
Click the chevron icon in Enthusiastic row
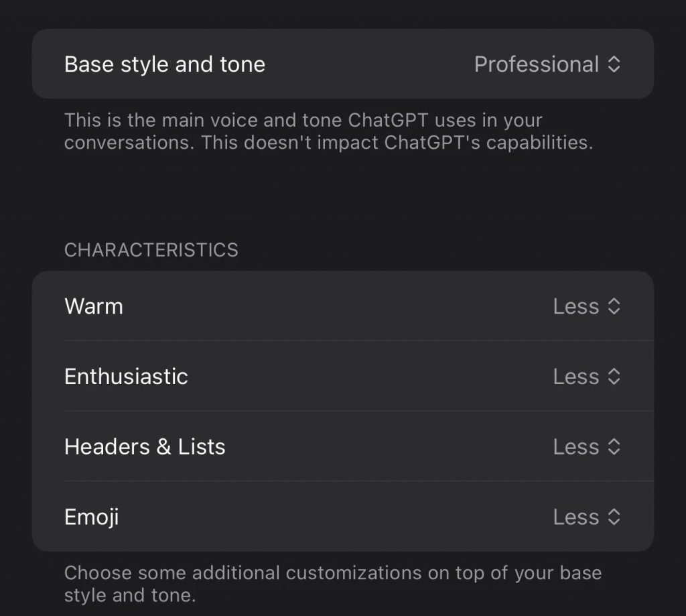pos(614,377)
